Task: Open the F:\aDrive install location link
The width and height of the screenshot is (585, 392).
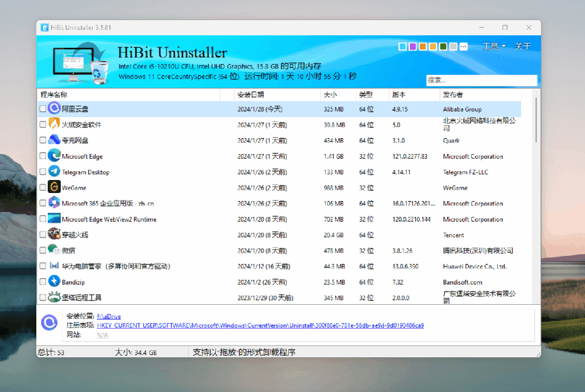Action: (109, 316)
